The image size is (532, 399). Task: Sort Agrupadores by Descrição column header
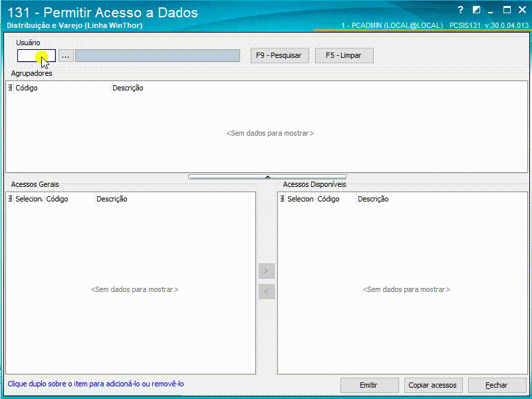[x=319, y=88]
